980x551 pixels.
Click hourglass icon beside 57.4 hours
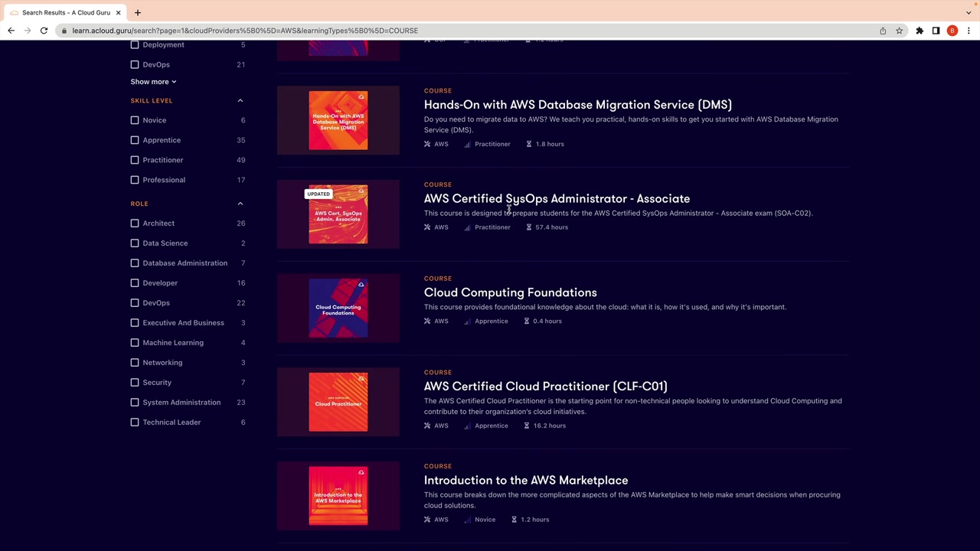[528, 227]
